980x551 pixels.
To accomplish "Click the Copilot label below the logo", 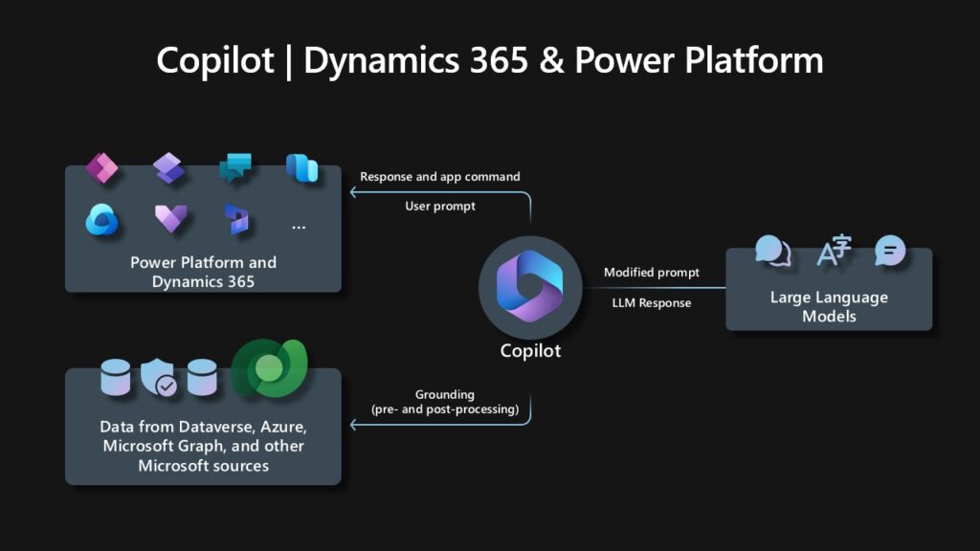I will pyautogui.click(x=529, y=350).
